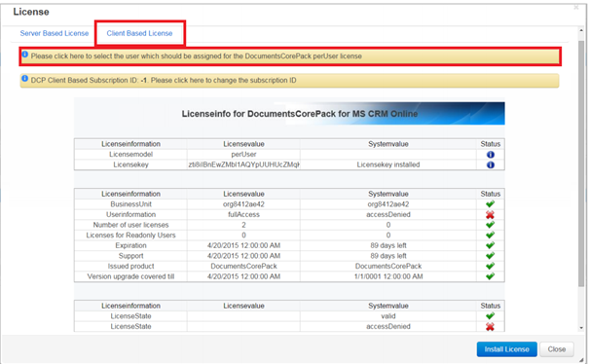Click Licenseinfo for DocumentsCorePack banner header
This screenshot has height=364, width=589.
(x=289, y=114)
